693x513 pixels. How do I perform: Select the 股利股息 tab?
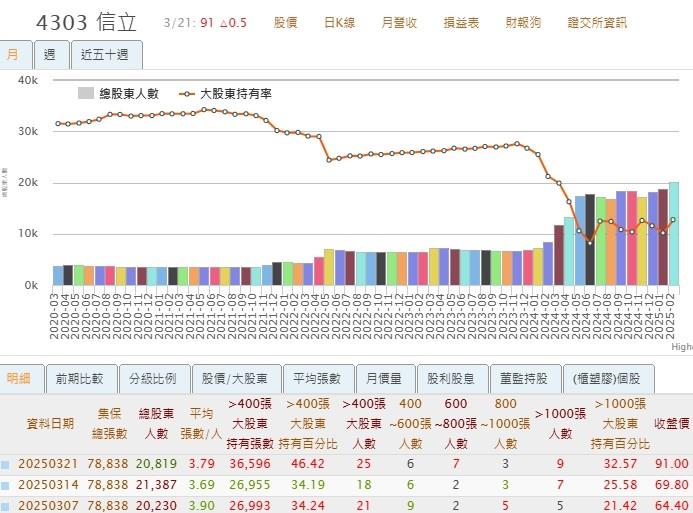point(453,379)
